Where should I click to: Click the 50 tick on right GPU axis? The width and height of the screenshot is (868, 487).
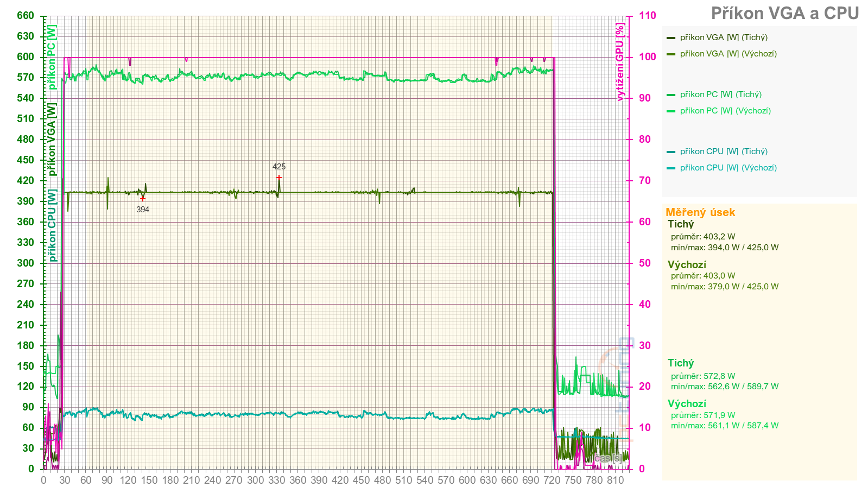[644, 263]
